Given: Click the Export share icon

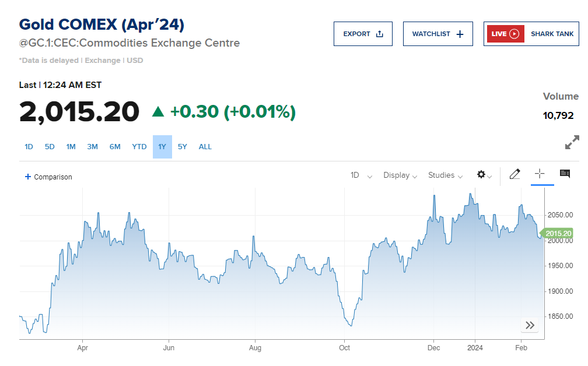Looking at the screenshot, I should (380, 34).
